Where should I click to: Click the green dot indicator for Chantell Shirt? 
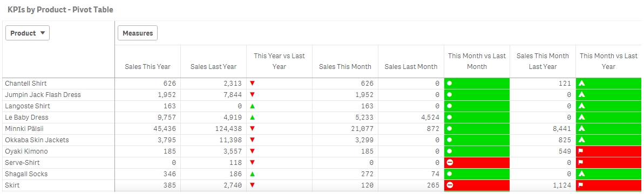pyautogui.click(x=450, y=84)
